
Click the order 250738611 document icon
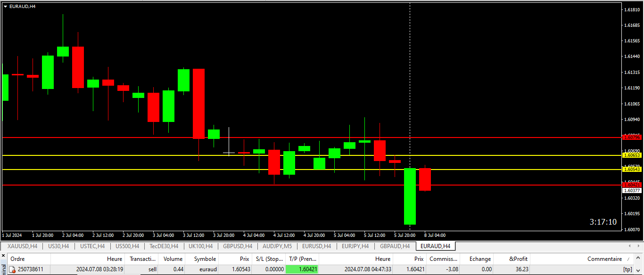pos(13,269)
